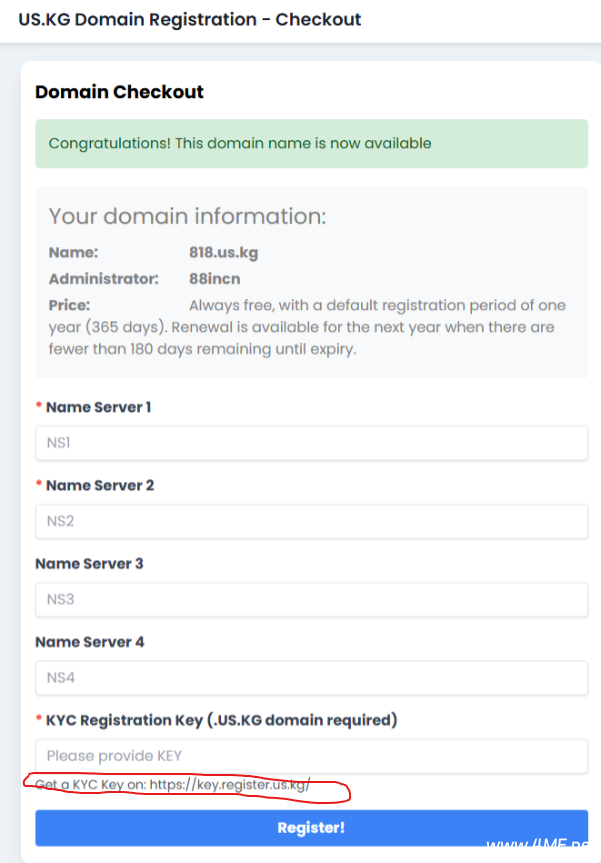This screenshot has height=863, width=601.
Task: Click the 'Name Server 2' label
Action: (x=99, y=485)
